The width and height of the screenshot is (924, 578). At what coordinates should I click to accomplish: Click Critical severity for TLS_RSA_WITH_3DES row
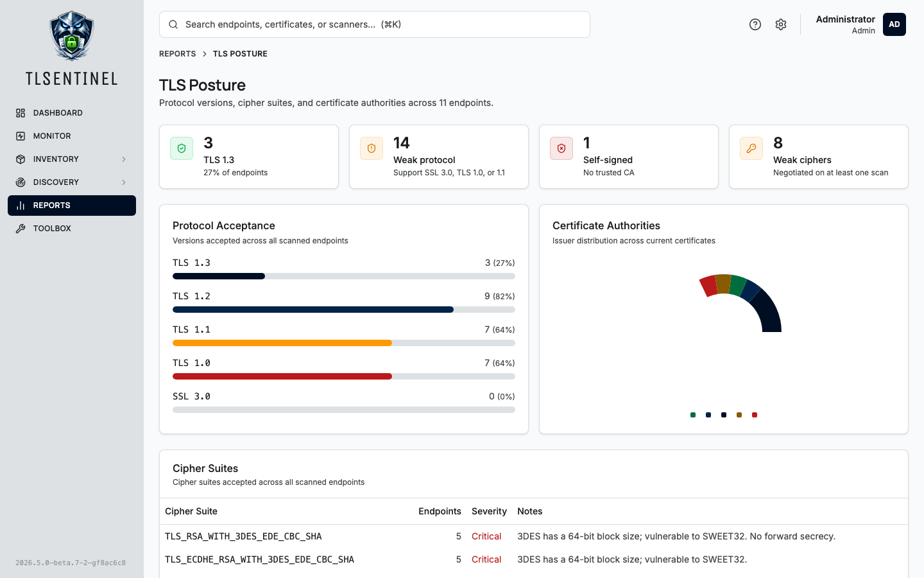point(486,536)
